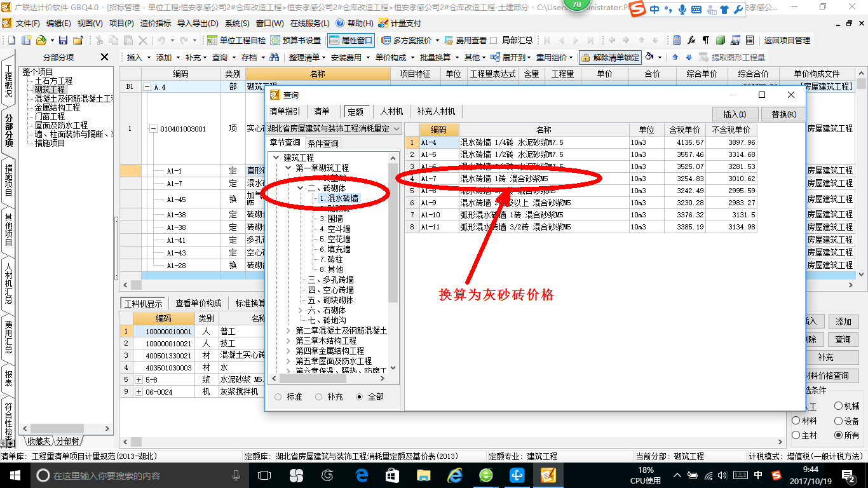This screenshot has width=868, height=488.
Task: Click the blue move-up arrow
Action: tap(675, 57)
